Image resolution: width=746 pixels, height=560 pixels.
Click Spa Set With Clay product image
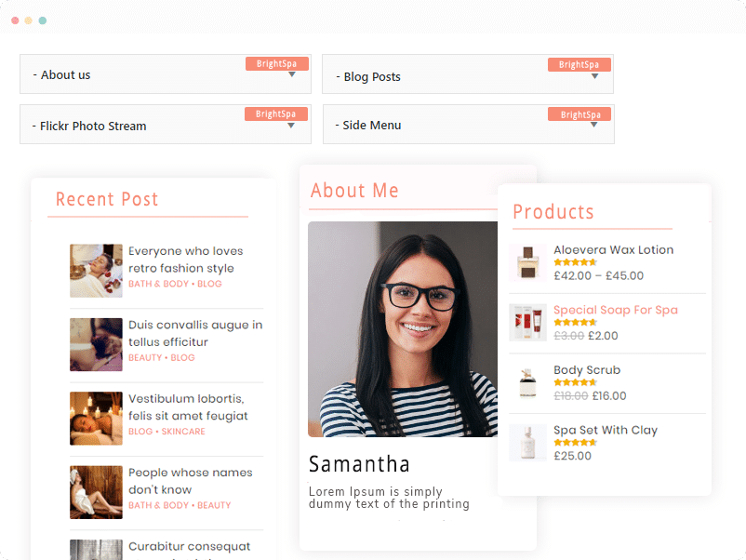click(x=527, y=443)
